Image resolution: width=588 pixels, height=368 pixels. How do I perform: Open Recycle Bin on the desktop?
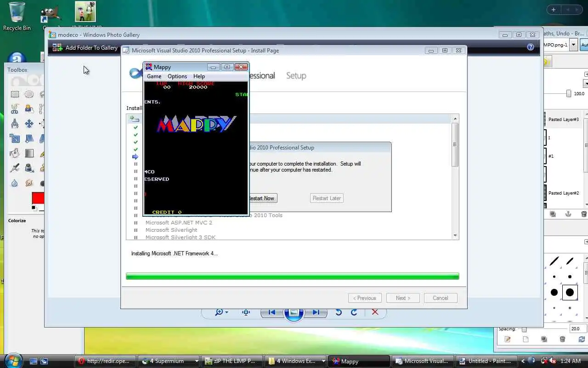click(17, 17)
